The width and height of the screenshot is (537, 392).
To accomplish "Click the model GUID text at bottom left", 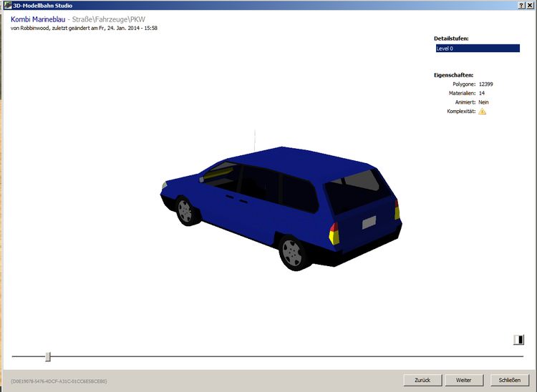I will 59,381.
